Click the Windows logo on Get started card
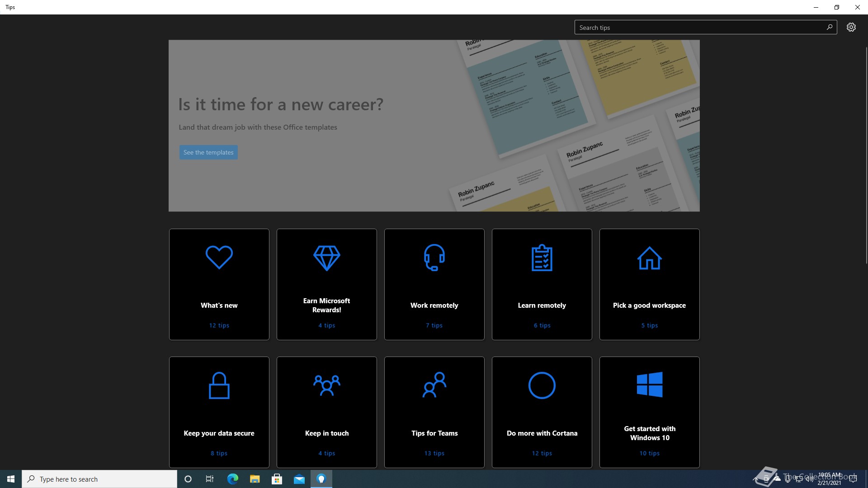 (x=650, y=385)
